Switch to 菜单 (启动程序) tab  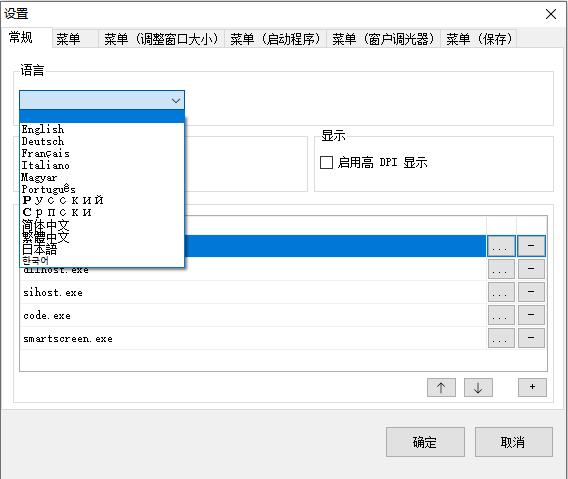pos(275,39)
